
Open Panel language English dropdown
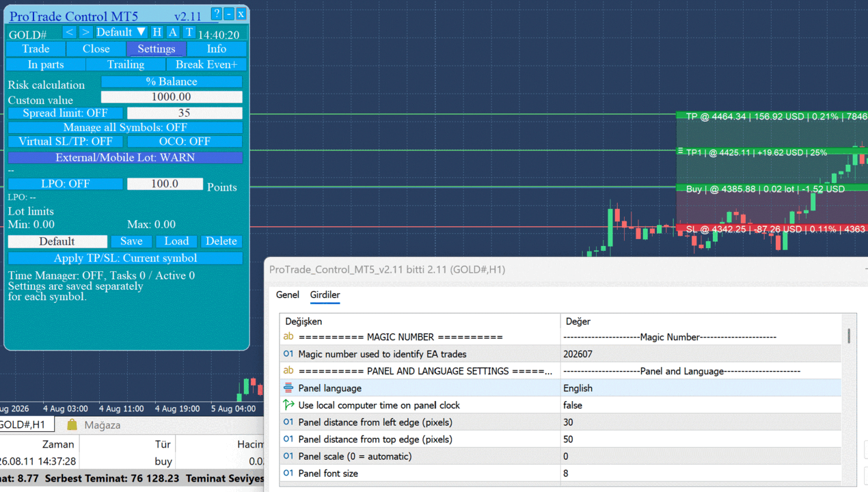[x=701, y=388]
